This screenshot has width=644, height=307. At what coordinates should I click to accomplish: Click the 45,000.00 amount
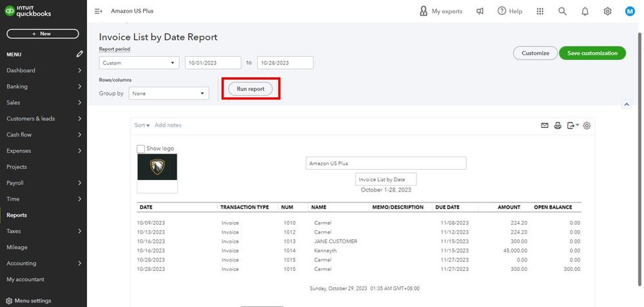pyautogui.click(x=515, y=251)
